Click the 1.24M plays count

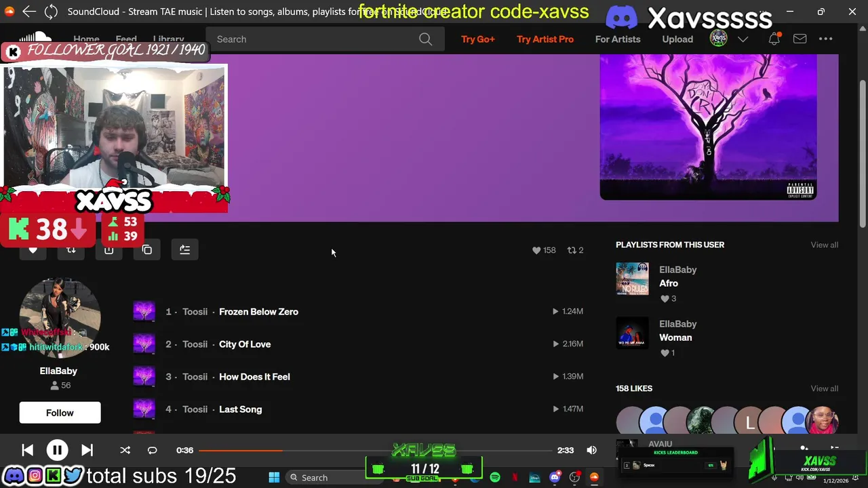click(x=568, y=312)
